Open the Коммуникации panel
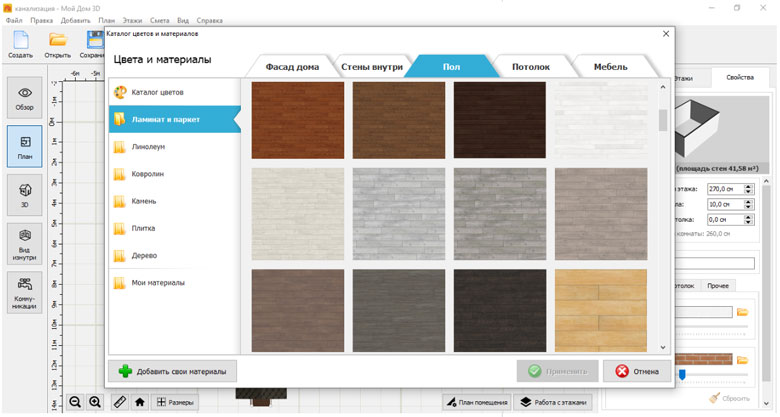The image size is (780, 417). pos(25,291)
